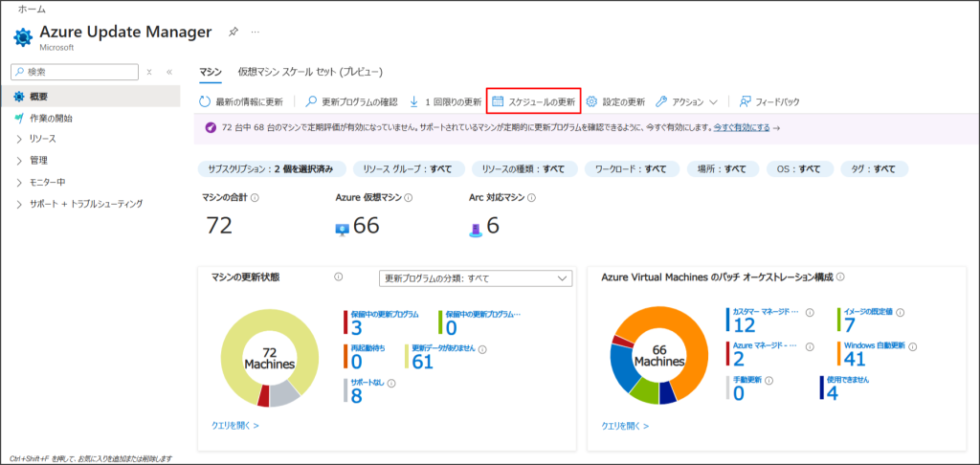Viewport: 980px width, 465px height.
Task: Open 更新プログラムの分類 combo box
Action: [475, 278]
